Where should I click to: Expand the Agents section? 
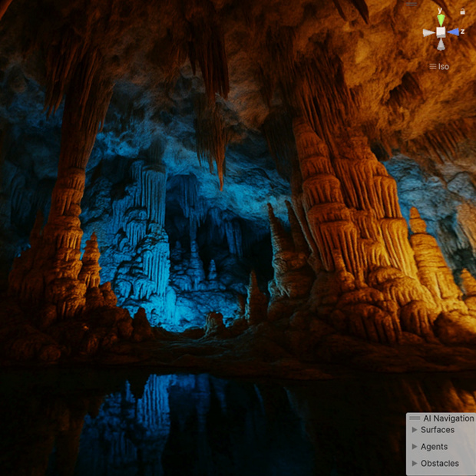[x=415, y=447]
